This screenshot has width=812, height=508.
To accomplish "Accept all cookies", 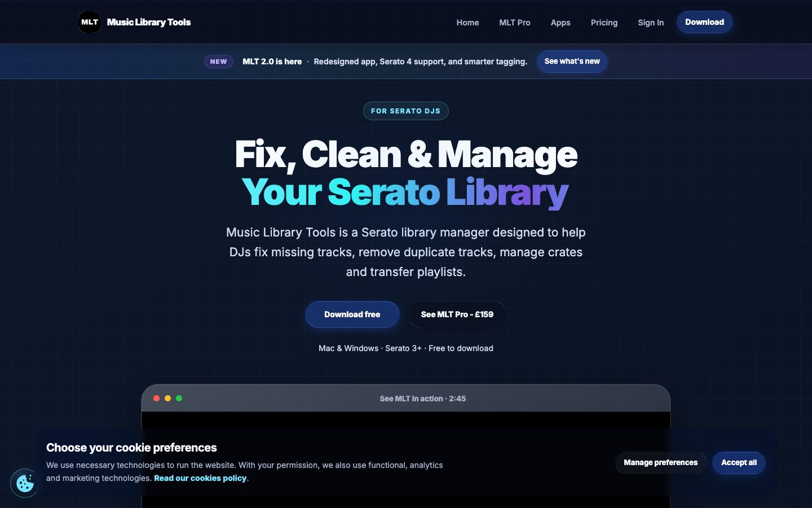I will pos(739,462).
